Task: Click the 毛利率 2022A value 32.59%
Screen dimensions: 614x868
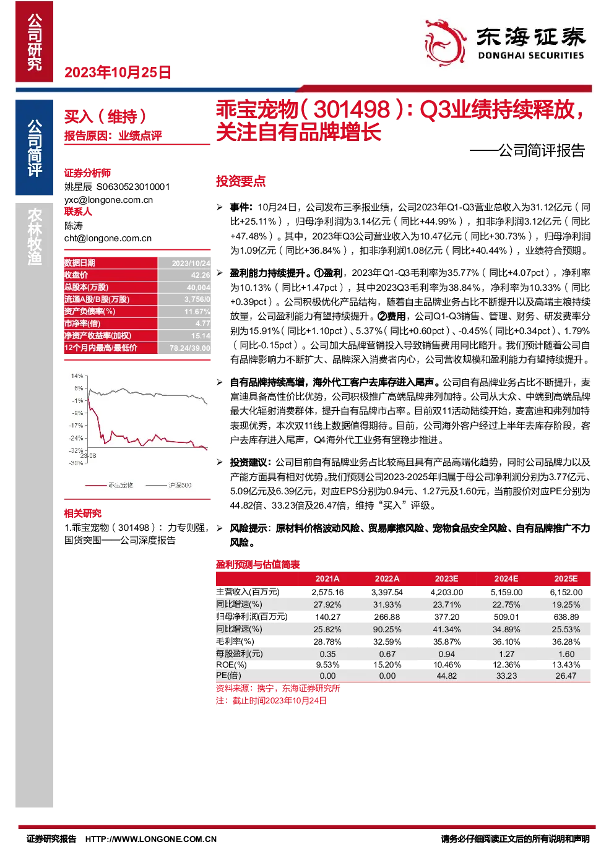Action: point(387,642)
